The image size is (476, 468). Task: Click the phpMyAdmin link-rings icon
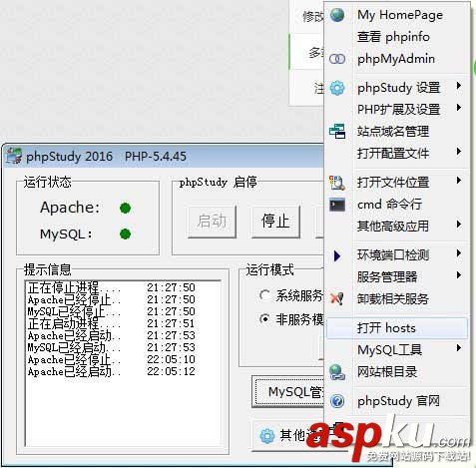tap(337, 59)
